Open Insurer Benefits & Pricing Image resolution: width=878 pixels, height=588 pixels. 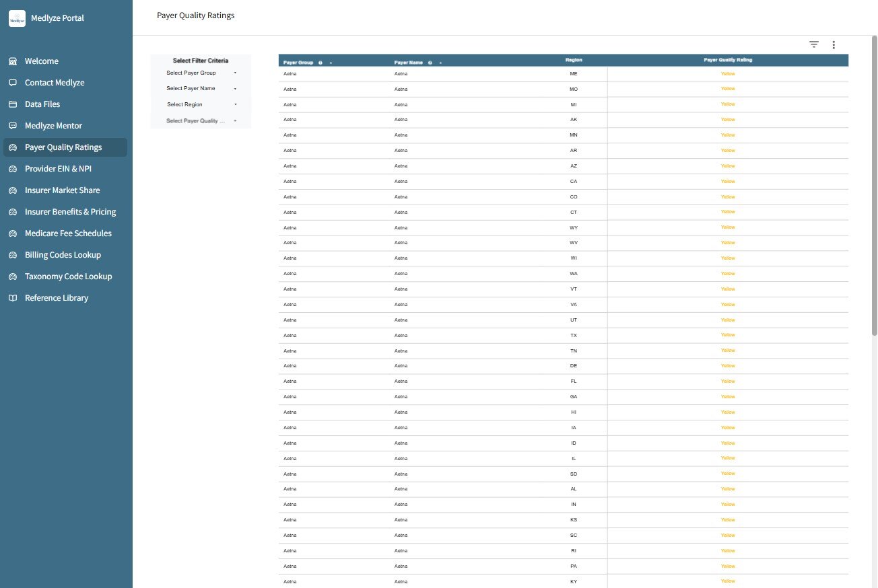coord(66,212)
